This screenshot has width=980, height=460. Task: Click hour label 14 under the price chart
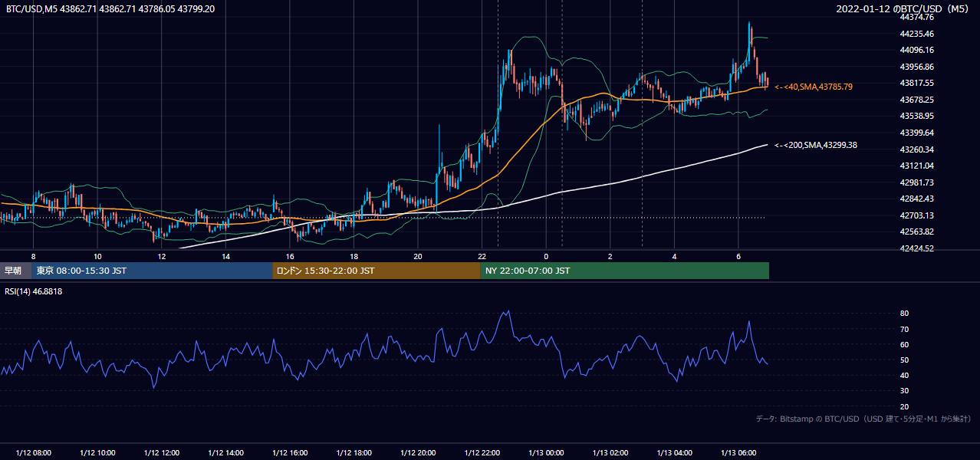click(x=225, y=256)
